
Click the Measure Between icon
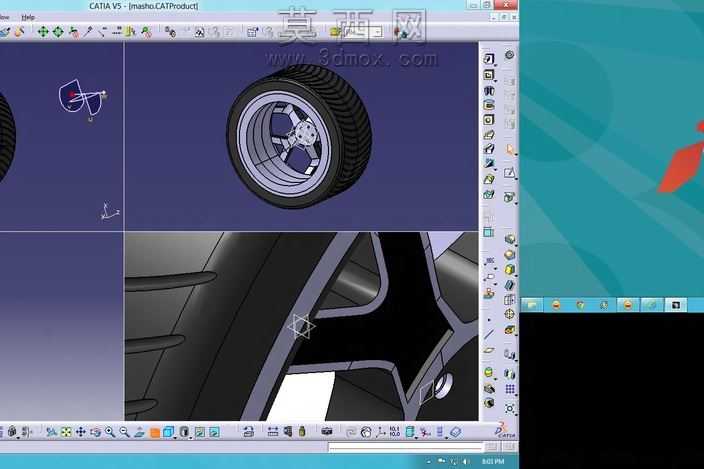[273, 432]
